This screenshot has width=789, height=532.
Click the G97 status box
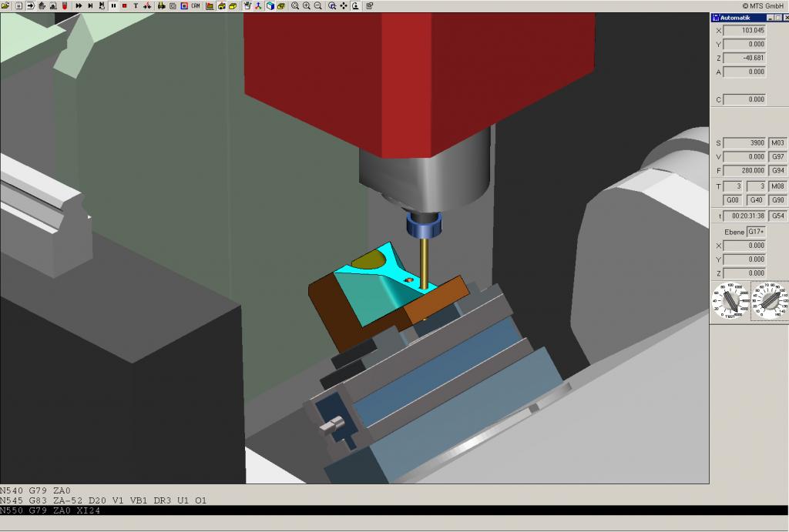point(778,157)
